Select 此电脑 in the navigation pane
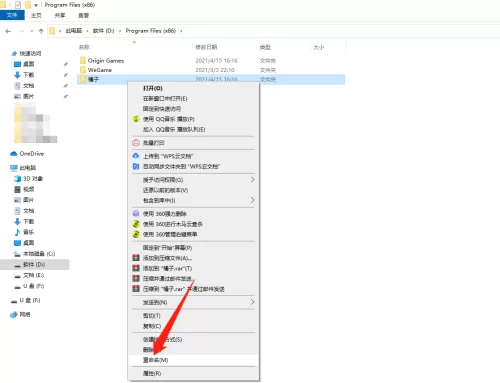The height and width of the screenshot is (383, 500). (x=27, y=168)
